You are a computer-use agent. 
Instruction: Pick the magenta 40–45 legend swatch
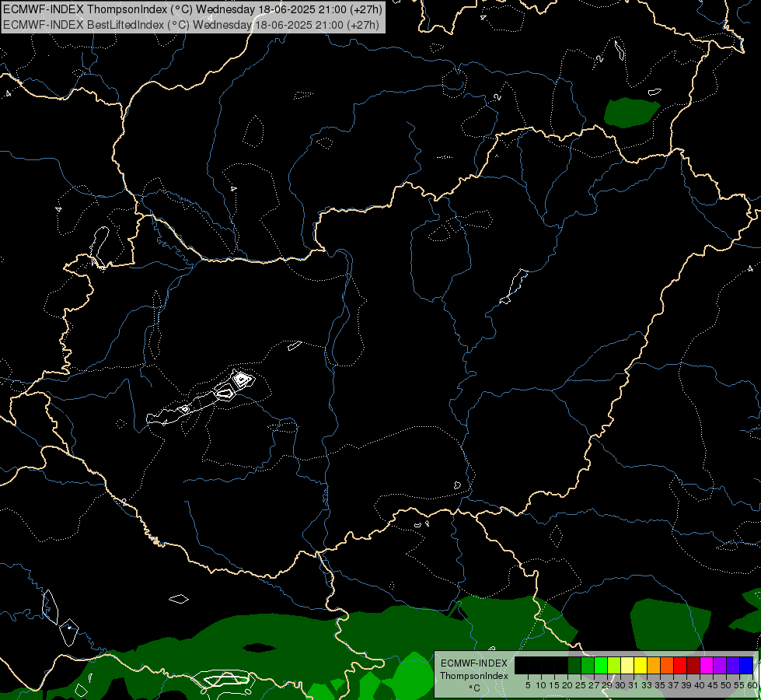tap(706, 665)
